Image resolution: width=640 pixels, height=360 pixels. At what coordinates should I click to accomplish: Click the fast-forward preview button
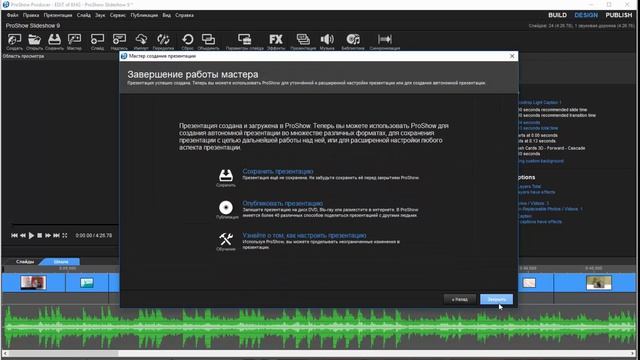tap(48, 236)
